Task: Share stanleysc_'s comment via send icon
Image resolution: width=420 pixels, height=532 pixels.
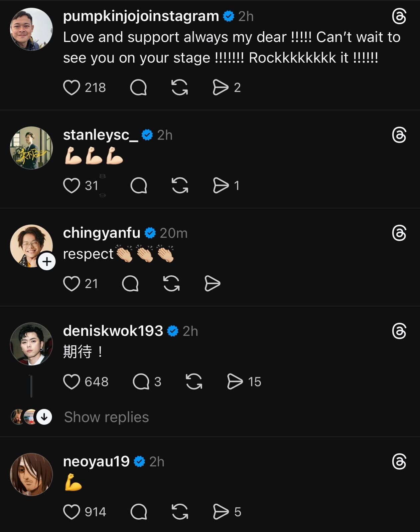Action: (x=221, y=185)
